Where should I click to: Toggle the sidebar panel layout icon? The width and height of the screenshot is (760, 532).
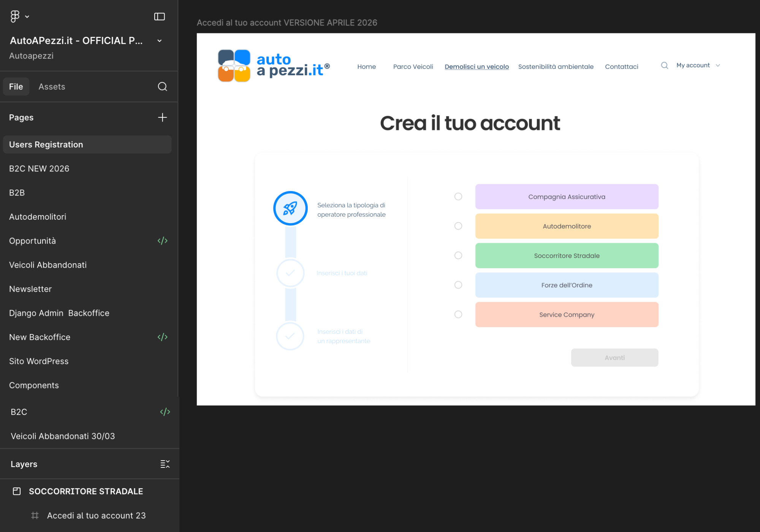coord(159,16)
